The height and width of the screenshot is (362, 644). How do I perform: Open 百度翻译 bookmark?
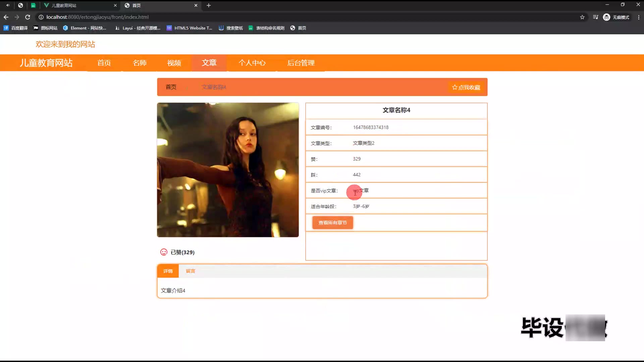[16, 28]
